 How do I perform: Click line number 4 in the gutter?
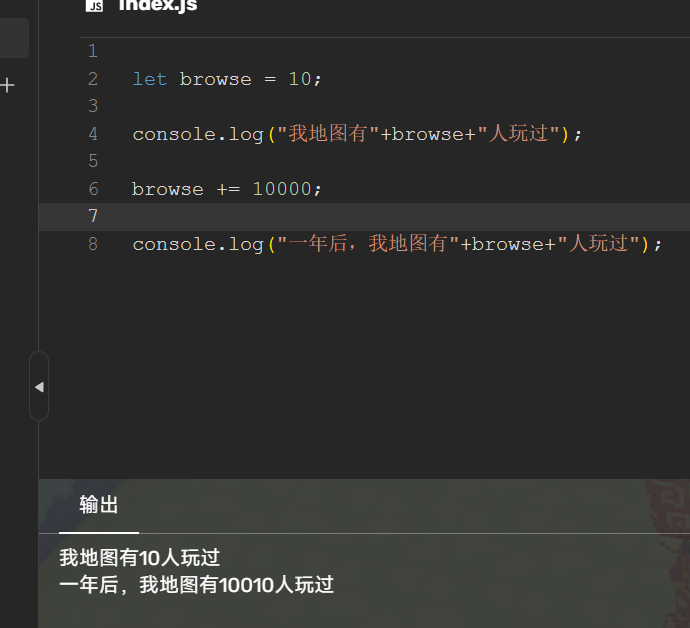[x=93, y=134]
